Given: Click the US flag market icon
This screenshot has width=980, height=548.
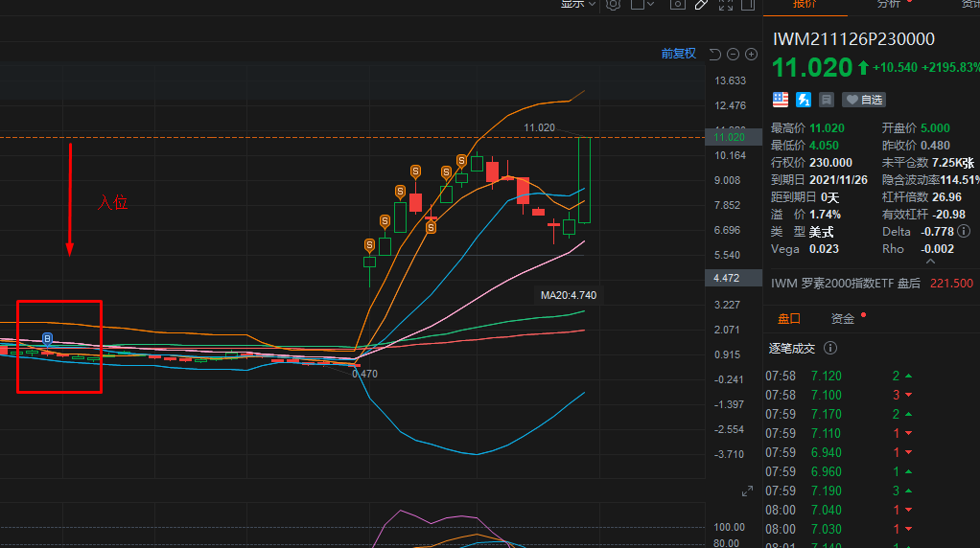Looking at the screenshot, I should point(781,100).
